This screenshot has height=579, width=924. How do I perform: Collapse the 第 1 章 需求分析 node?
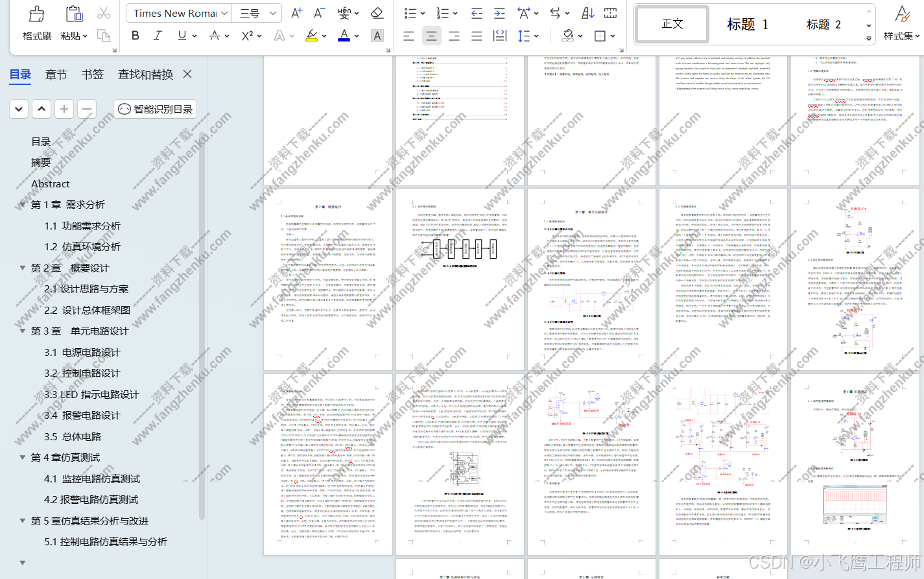[23, 204]
